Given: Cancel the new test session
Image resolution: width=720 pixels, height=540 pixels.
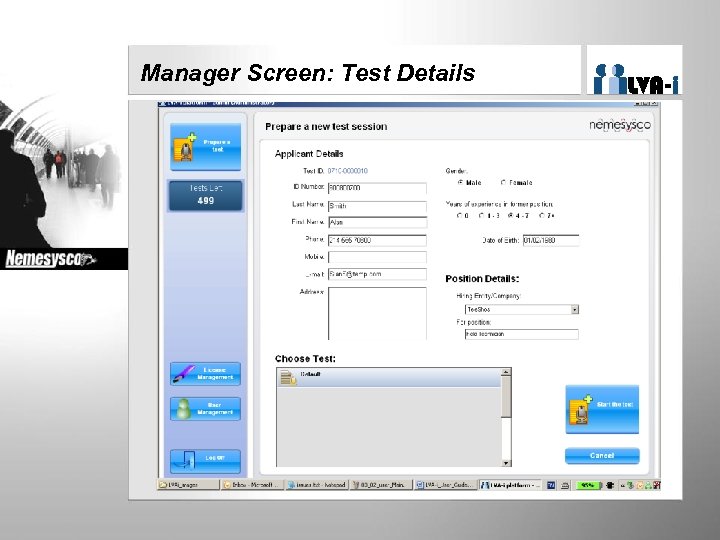Looking at the screenshot, I should [602, 456].
